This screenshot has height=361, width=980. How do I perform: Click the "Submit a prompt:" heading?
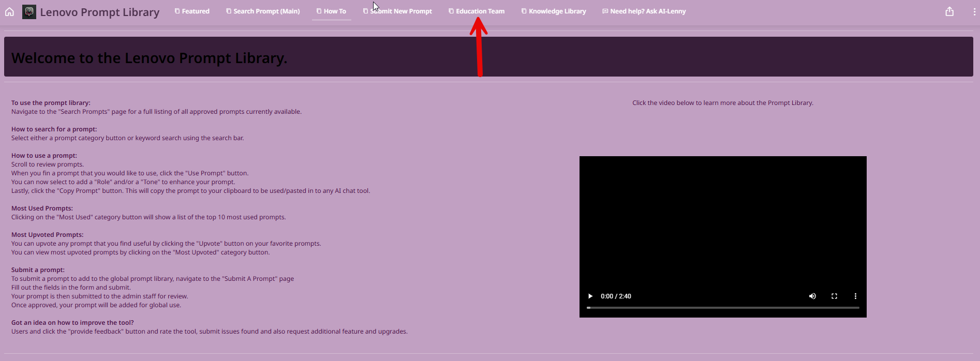point(38,270)
